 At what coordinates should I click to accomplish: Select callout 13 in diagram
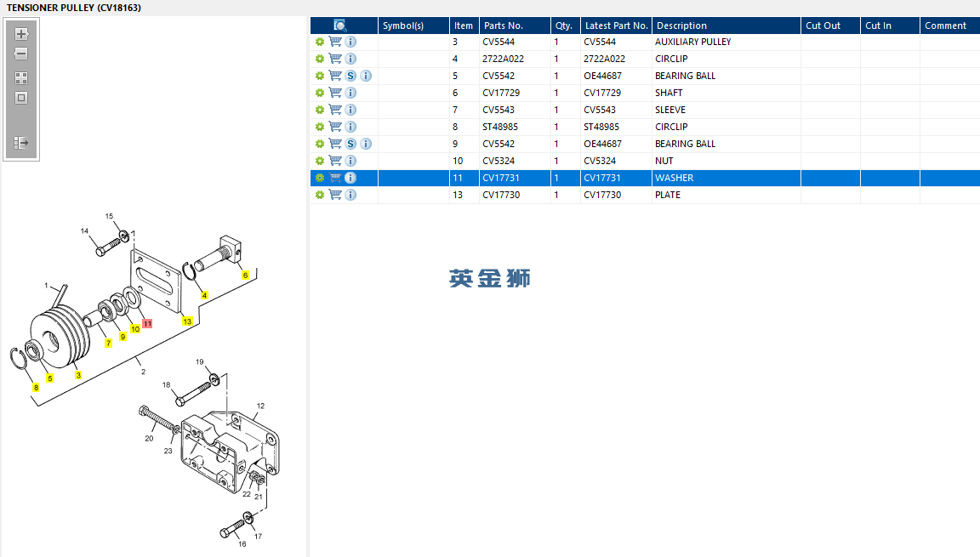187,321
